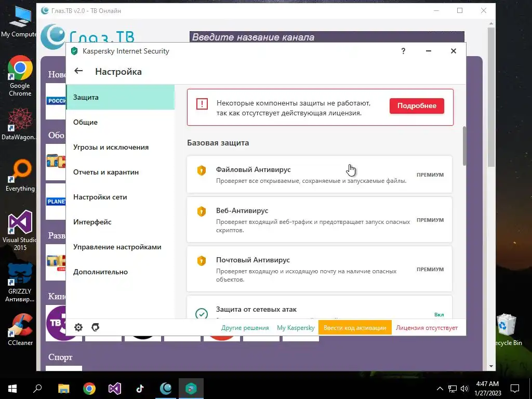The image size is (532, 399).
Task: Open Дополнительно settings section
Action: pos(120,272)
